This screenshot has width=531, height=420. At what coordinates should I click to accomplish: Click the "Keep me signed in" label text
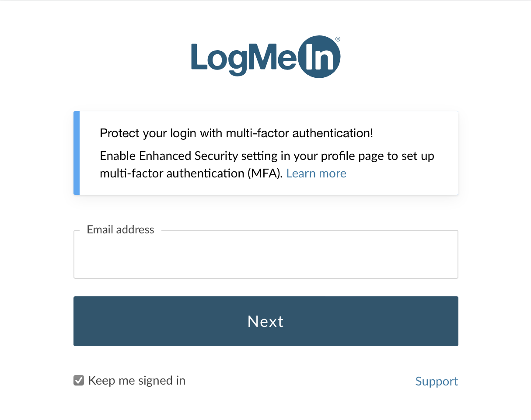pos(137,381)
